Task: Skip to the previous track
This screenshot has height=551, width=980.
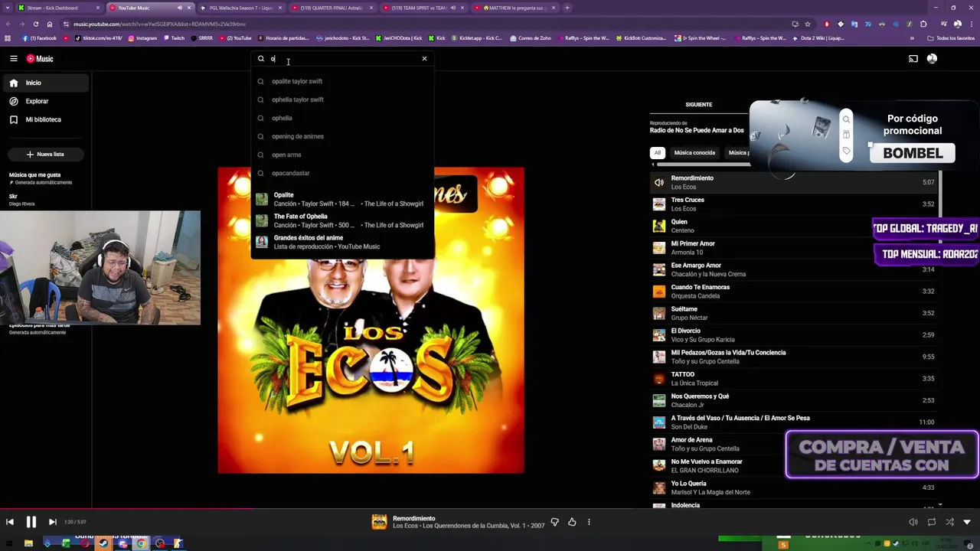Action: tap(10, 522)
